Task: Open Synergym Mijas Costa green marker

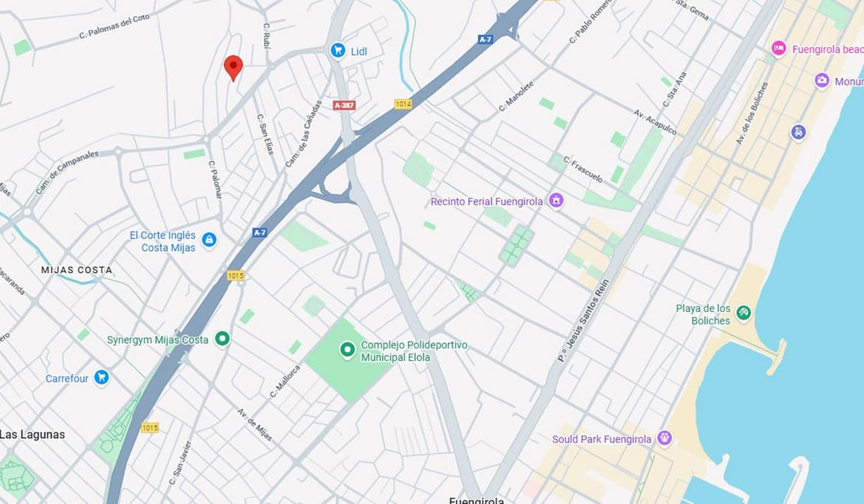Action: click(222, 338)
